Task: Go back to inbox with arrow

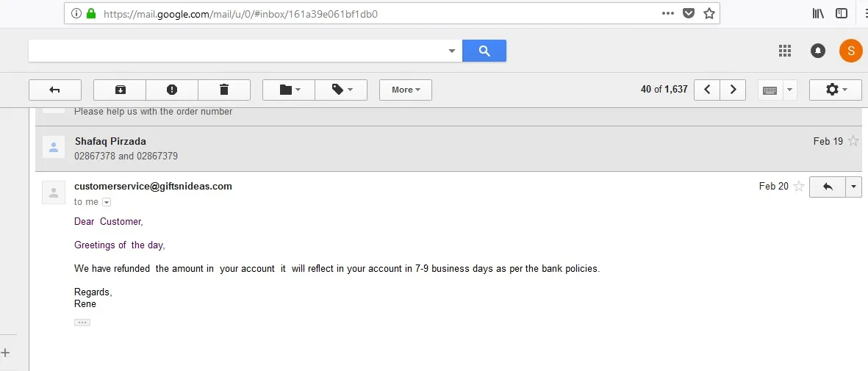Action: [54, 90]
